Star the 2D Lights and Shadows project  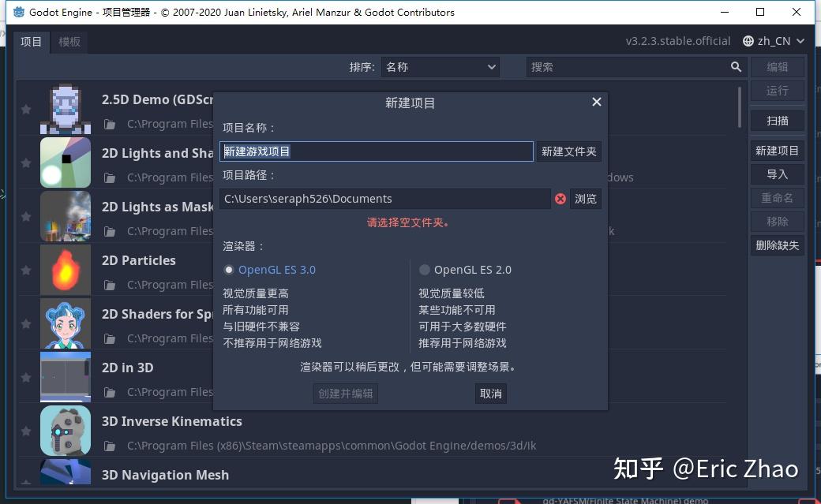[x=24, y=162]
